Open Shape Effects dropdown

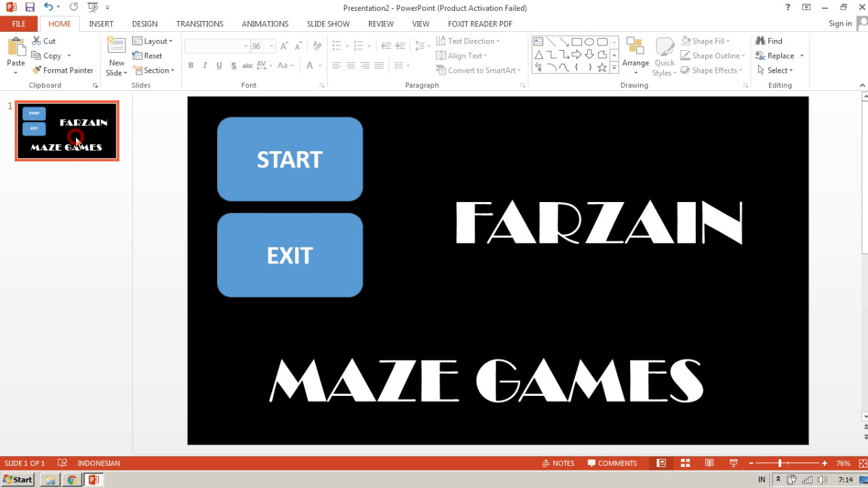pos(711,70)
